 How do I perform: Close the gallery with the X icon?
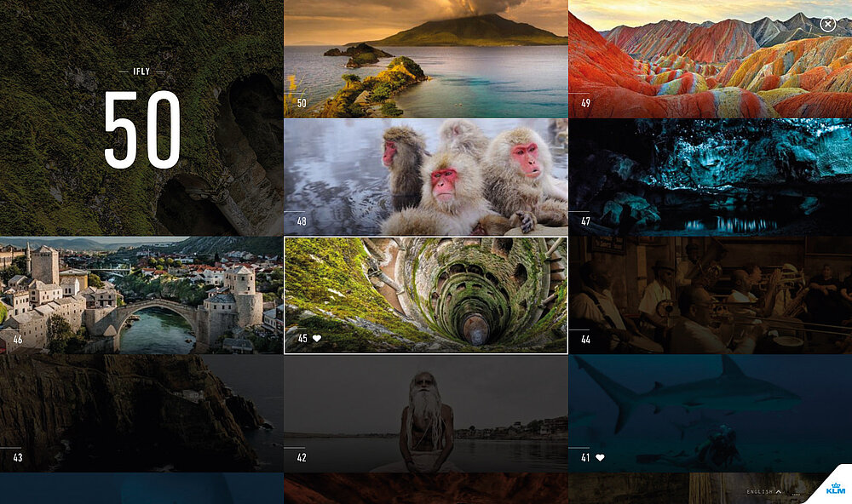tap(827, 24)
